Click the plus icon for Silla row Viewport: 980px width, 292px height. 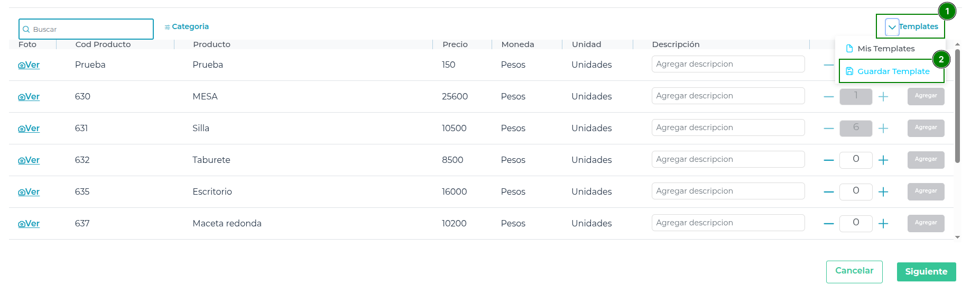(x=883, y=129)
